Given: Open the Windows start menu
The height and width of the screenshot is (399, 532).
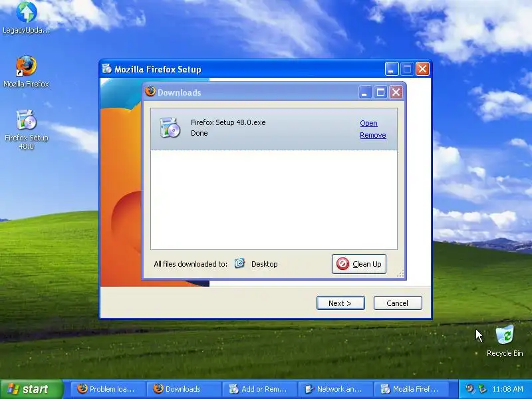Looking at the screenshot, I should pos(32,389).
